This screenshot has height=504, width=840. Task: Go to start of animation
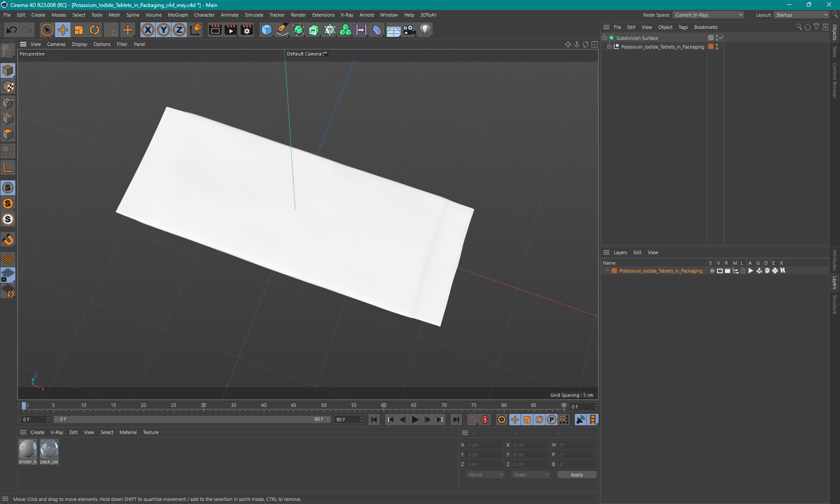tap(374, 420)
